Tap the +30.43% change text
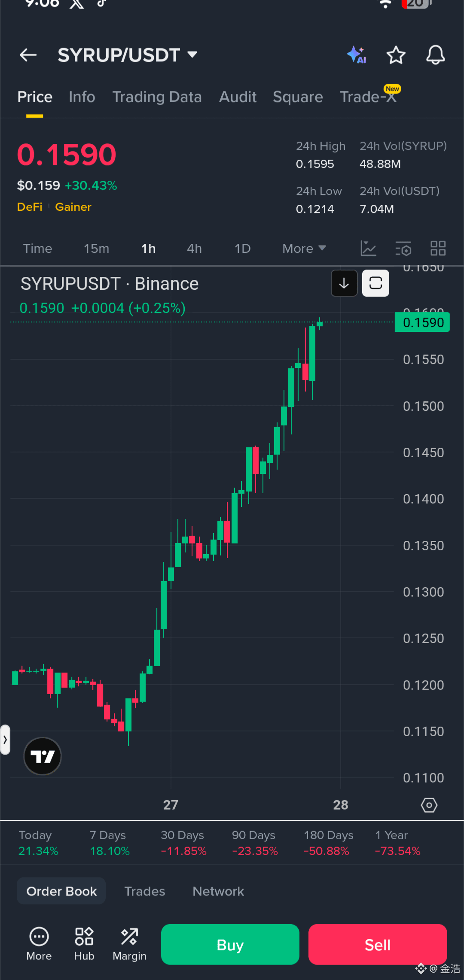The height and width of the screenshot is (980, 464). click(91, 185)
